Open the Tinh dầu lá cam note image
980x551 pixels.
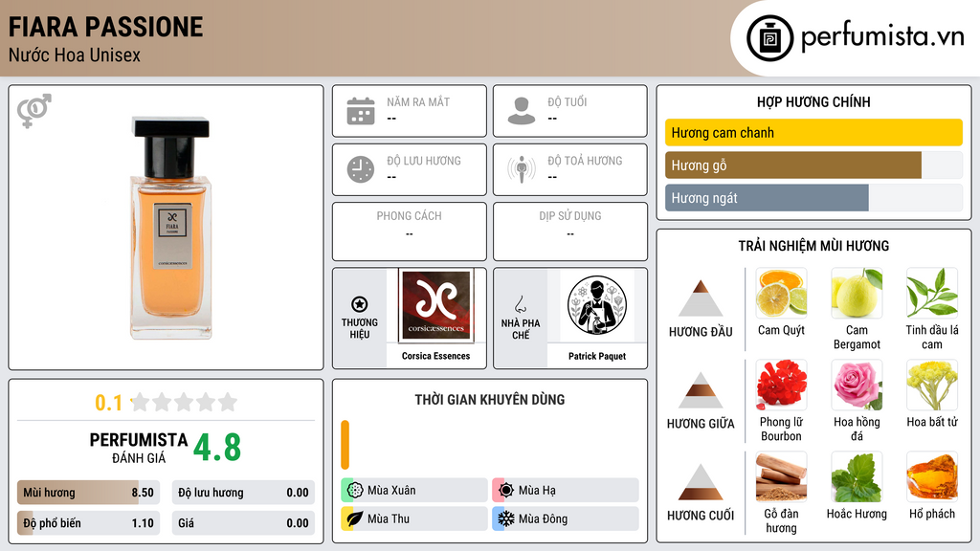[932, 293]
